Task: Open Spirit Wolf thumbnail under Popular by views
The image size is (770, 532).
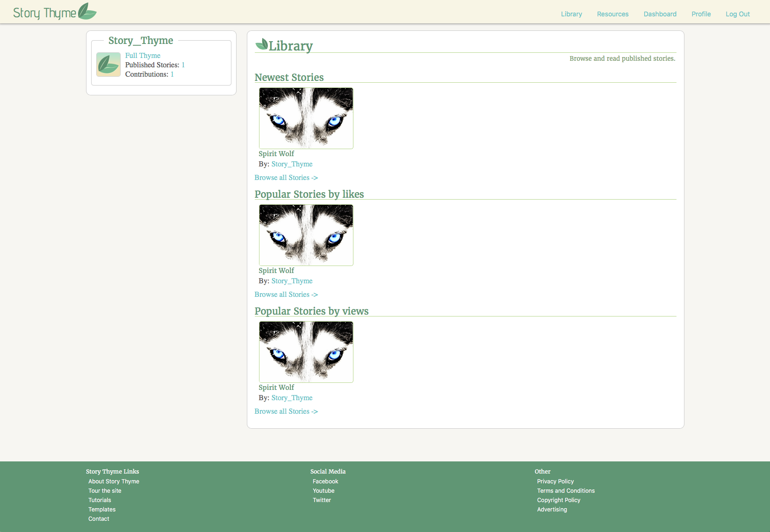Action: [306, 352]
